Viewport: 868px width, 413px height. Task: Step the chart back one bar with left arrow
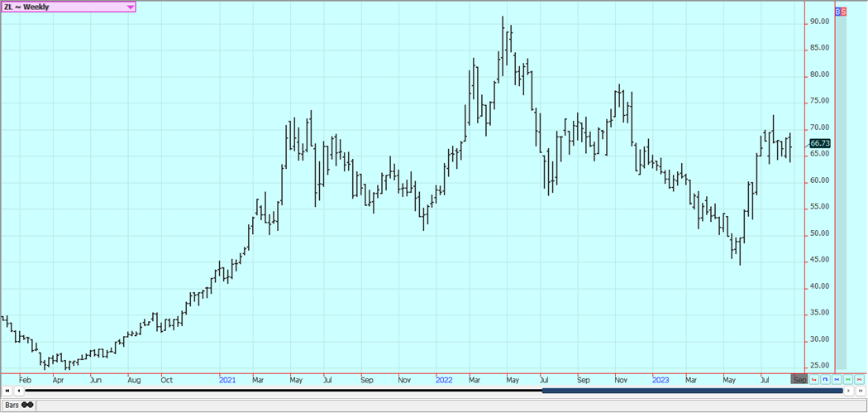tap(19, 391)
